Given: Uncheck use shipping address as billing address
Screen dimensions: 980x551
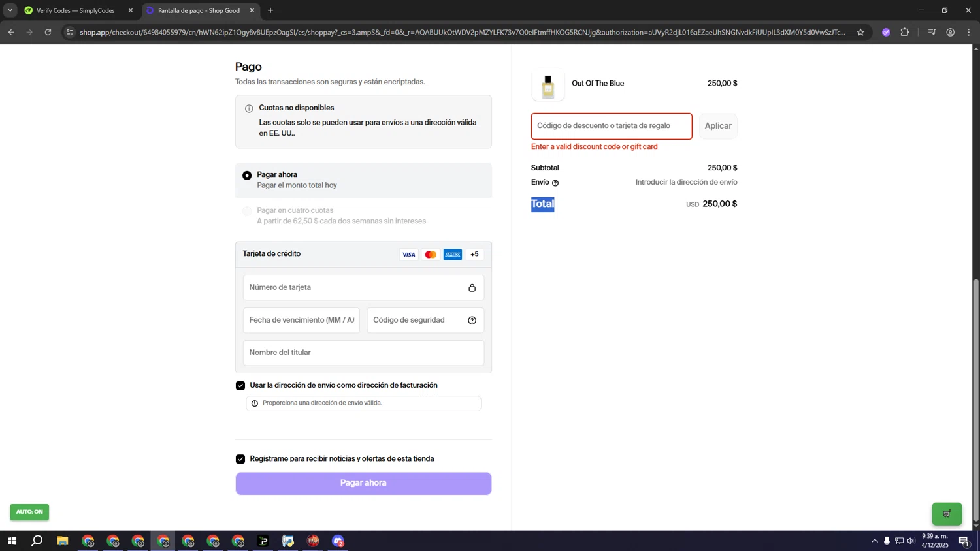Looking at the screenshot, I should (x=240, y=386).
